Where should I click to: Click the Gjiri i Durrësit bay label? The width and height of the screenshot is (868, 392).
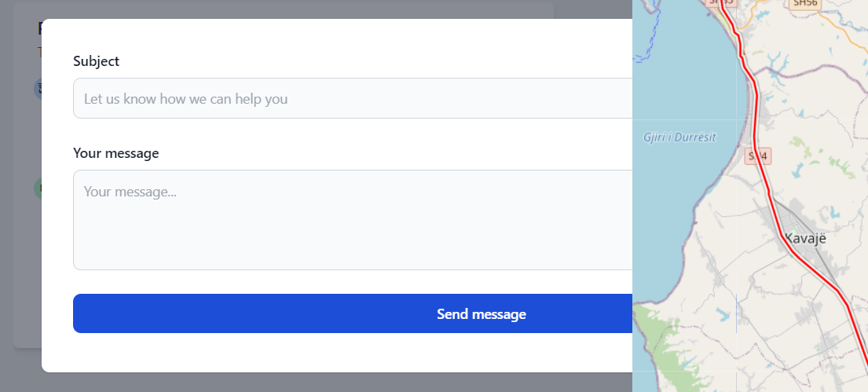679,137
